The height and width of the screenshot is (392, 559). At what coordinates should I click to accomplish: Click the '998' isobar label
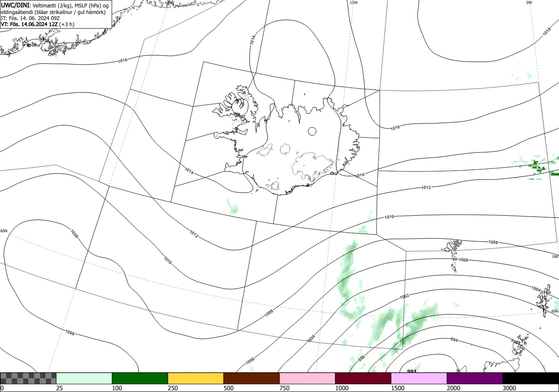click(362, 358)
